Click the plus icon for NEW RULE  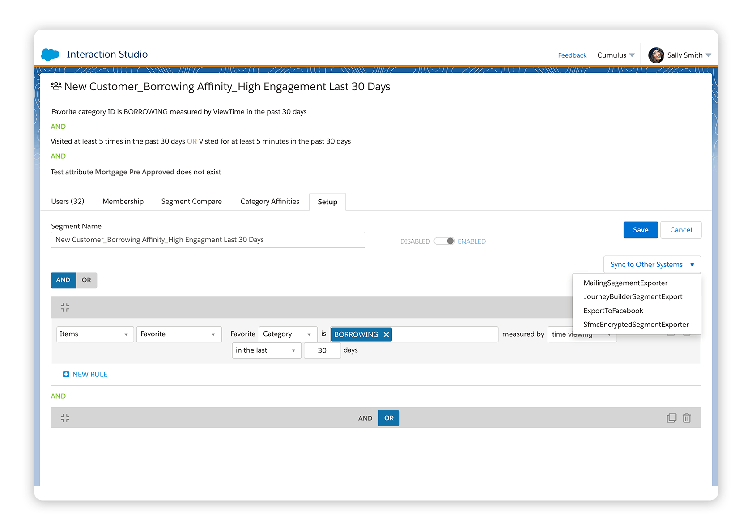click(66, 374)
